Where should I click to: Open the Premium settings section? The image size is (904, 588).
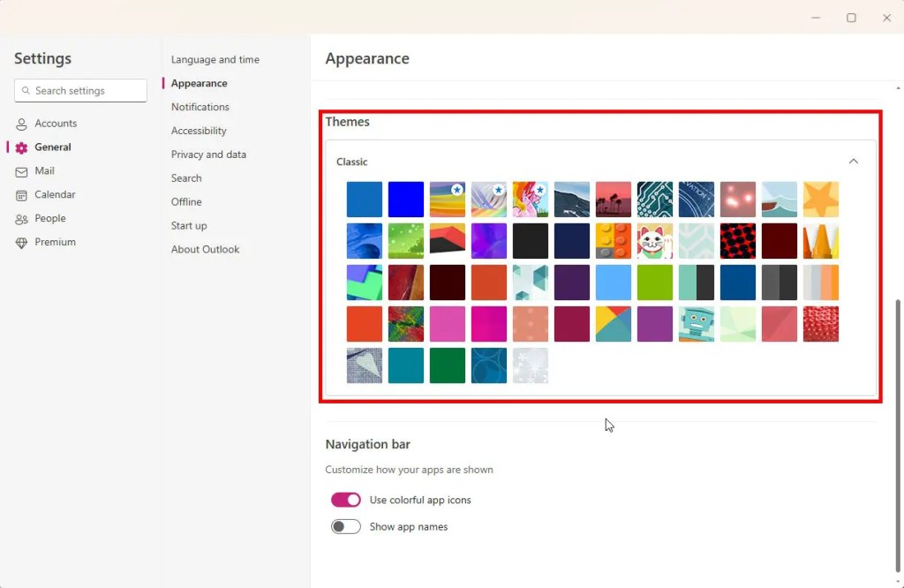(x=46, y=242)
